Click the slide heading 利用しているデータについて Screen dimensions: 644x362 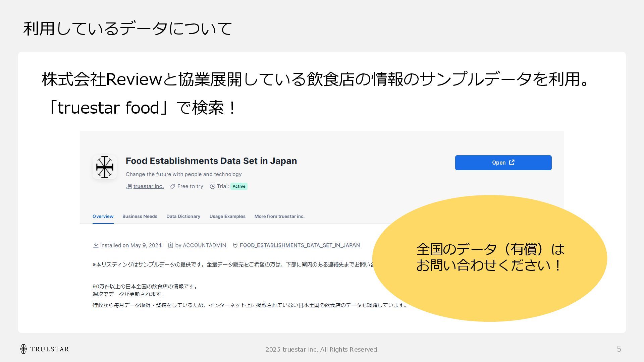tap(127, 28)
